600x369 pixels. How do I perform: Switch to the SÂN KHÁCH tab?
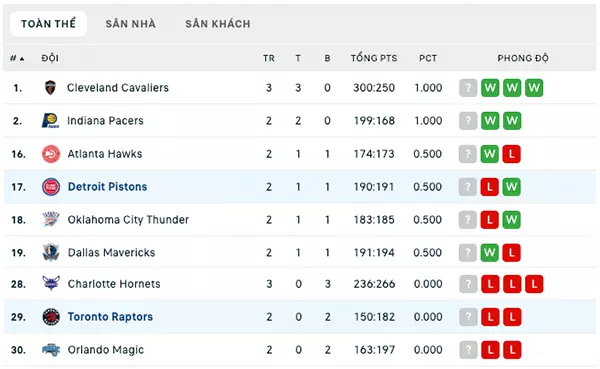coord(218,24)
